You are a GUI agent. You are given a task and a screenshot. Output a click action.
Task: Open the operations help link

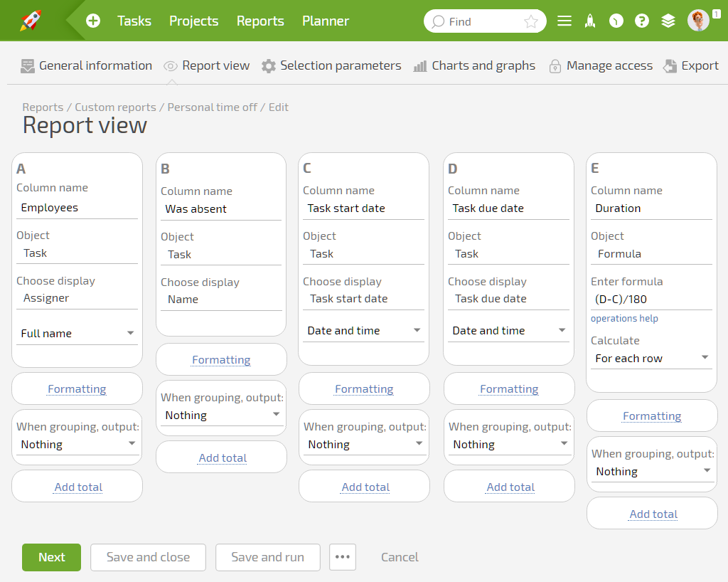(624, 319)
